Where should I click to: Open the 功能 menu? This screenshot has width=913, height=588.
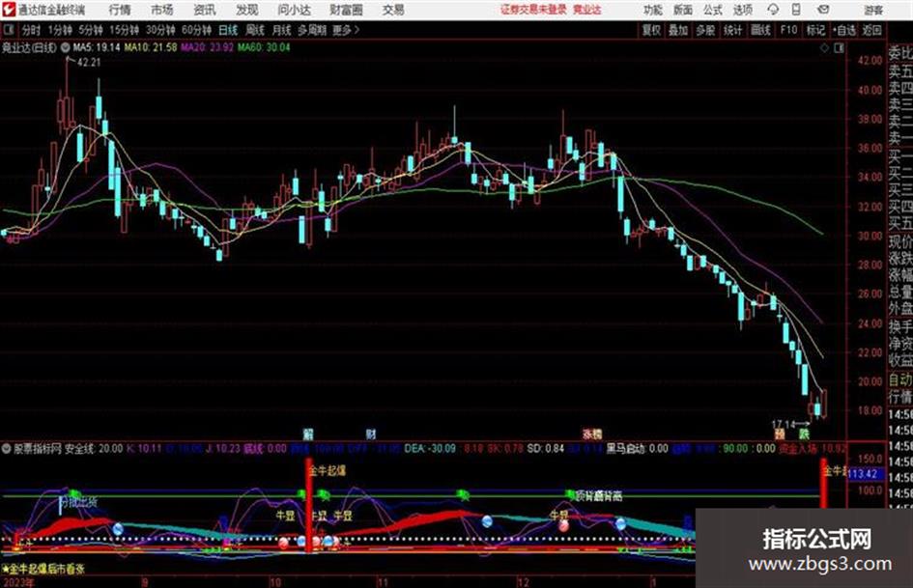(653, 10)
